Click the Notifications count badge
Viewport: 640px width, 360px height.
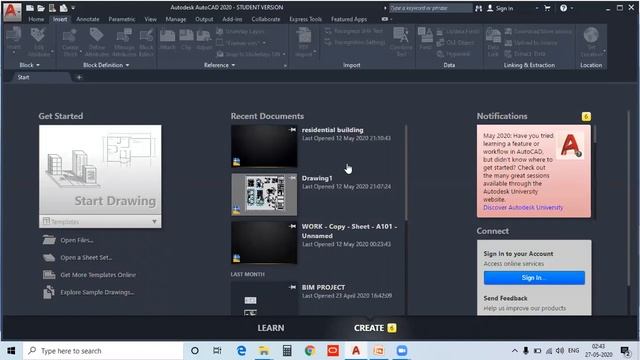(586, 117)
